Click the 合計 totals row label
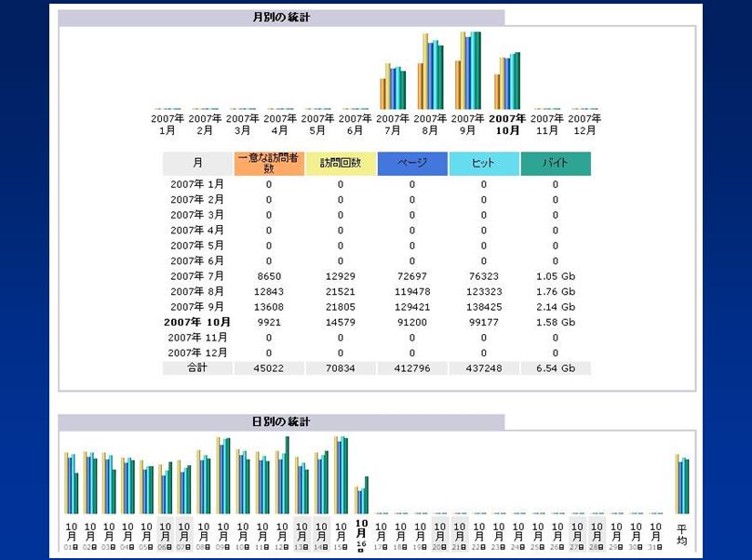 197,368
